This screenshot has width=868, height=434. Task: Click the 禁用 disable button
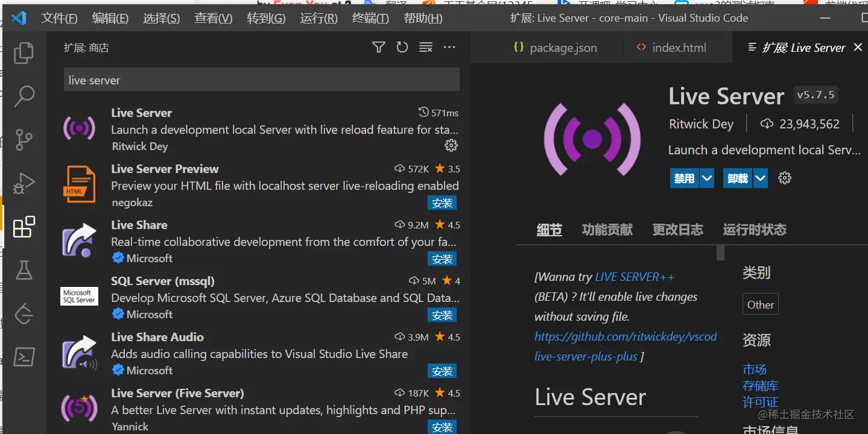tap(685, 178)
